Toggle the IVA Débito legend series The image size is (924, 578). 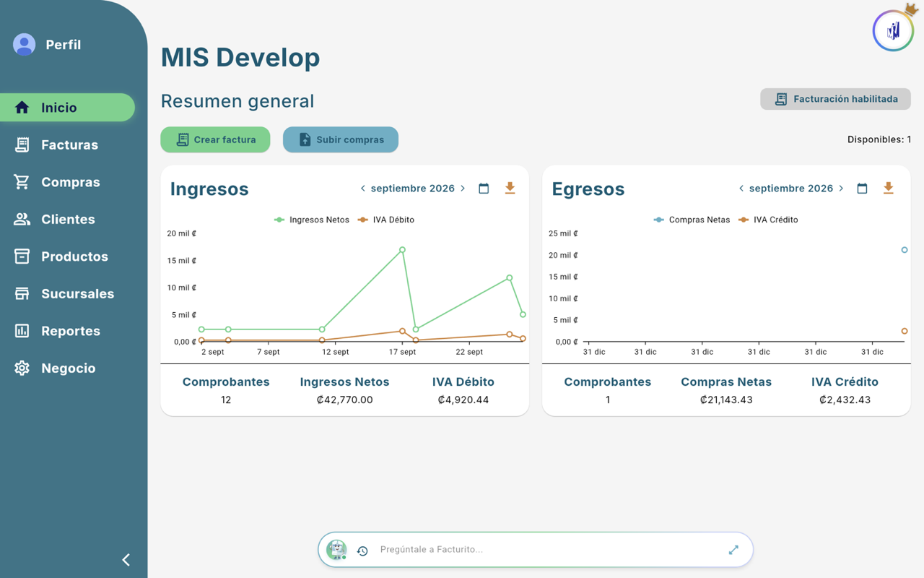[x=386, y=220]
